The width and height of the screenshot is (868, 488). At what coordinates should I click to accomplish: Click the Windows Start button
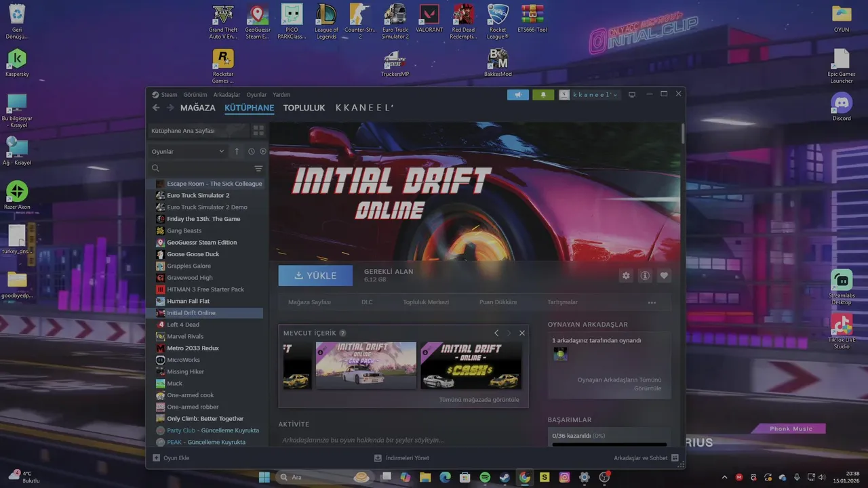pyautogui.click(x=264, y=477)
